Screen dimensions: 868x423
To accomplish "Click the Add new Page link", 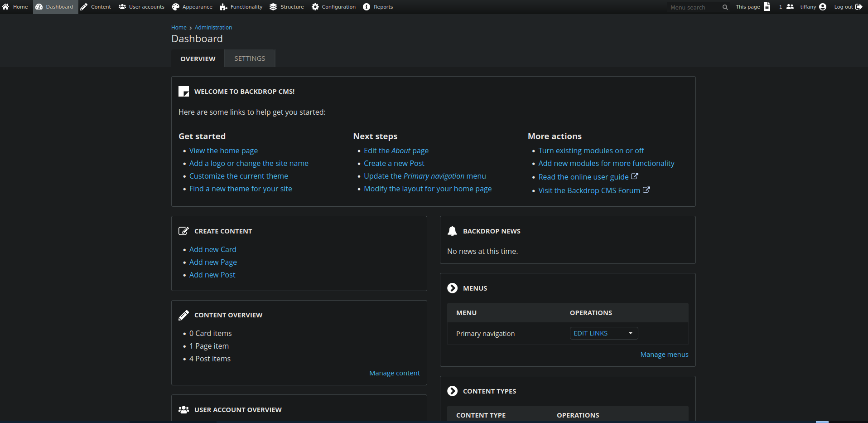I will coord(213,262).
